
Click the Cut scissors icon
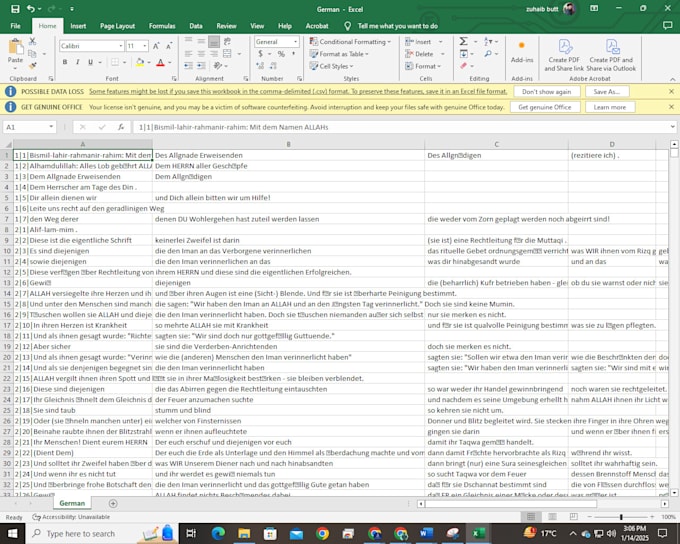(x=33, y=42)
